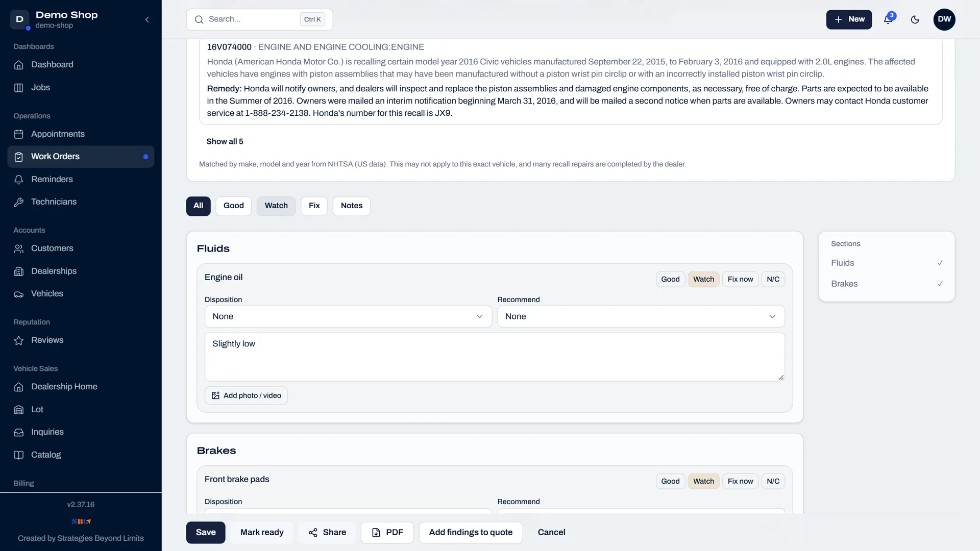Save the inspection

tap(206, 532)
